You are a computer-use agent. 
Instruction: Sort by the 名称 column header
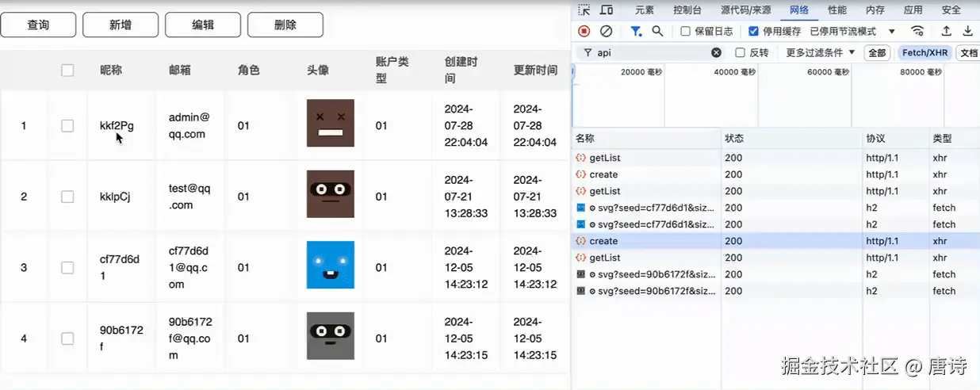click(646, 138)
